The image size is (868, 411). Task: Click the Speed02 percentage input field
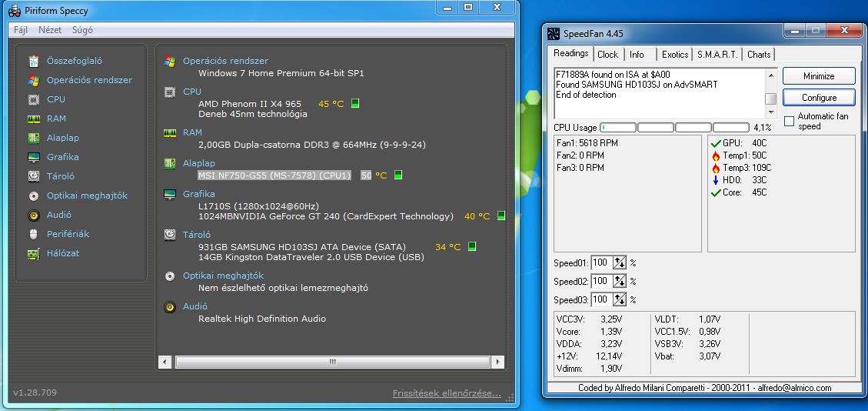point(602,282)
